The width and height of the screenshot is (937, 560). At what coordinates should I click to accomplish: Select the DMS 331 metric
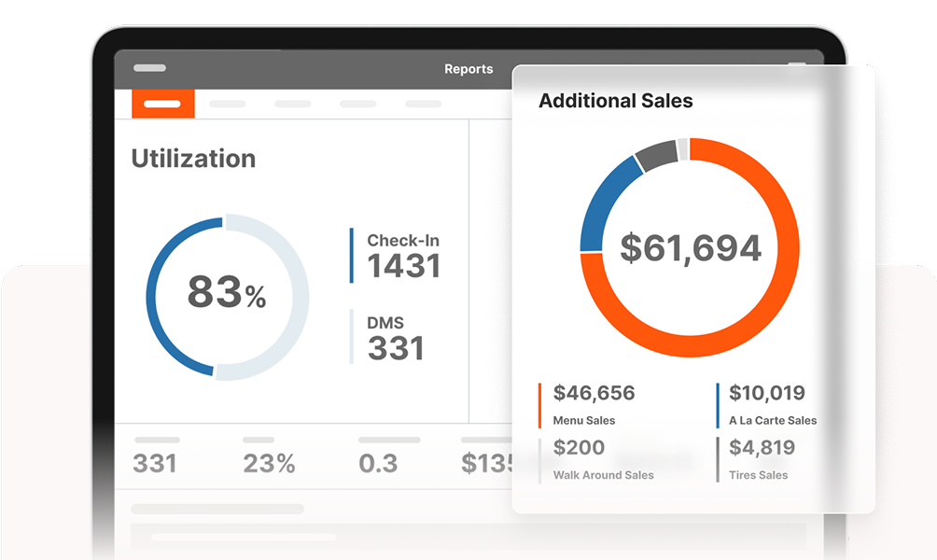[x=395, y=338]
